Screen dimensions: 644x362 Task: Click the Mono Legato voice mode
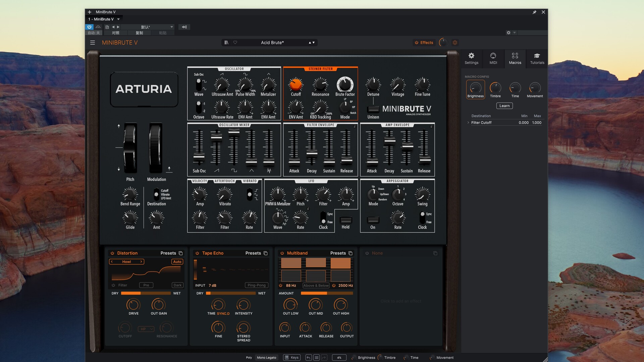[266, 358]
